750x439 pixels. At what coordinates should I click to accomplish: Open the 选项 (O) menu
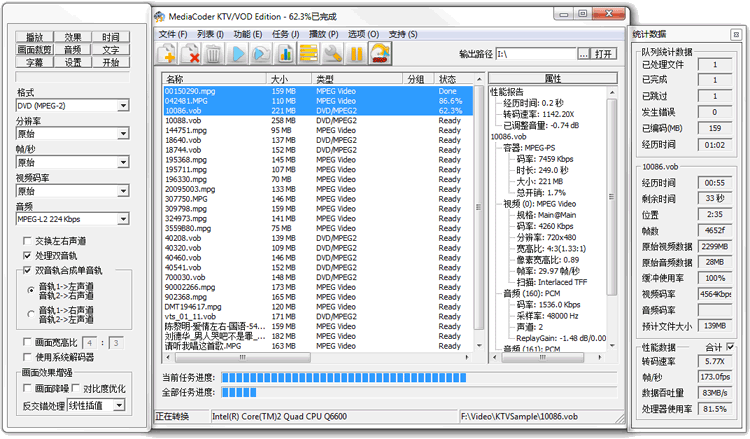pyautogui.click(x=363, y=34)
